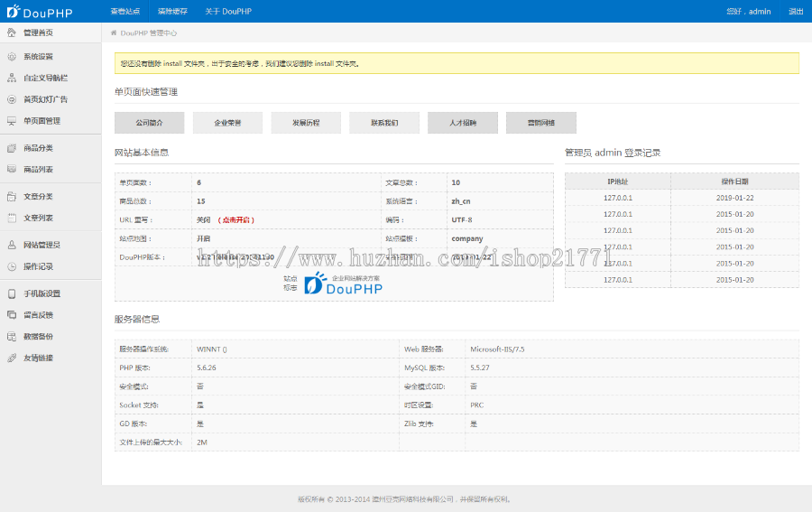Click the 退出 logout link
Viewport: 812px width, 512px height.
pos(795,12)
